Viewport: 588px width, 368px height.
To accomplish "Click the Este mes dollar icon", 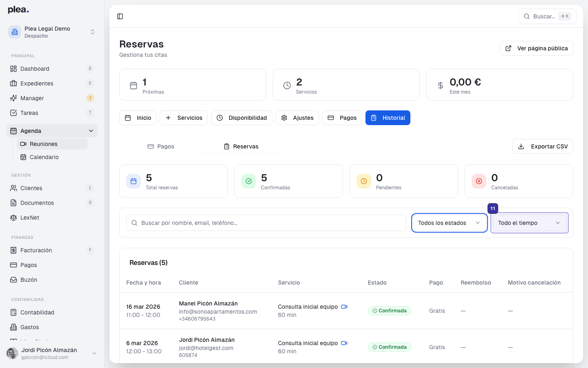I will (x=441, y=85).
